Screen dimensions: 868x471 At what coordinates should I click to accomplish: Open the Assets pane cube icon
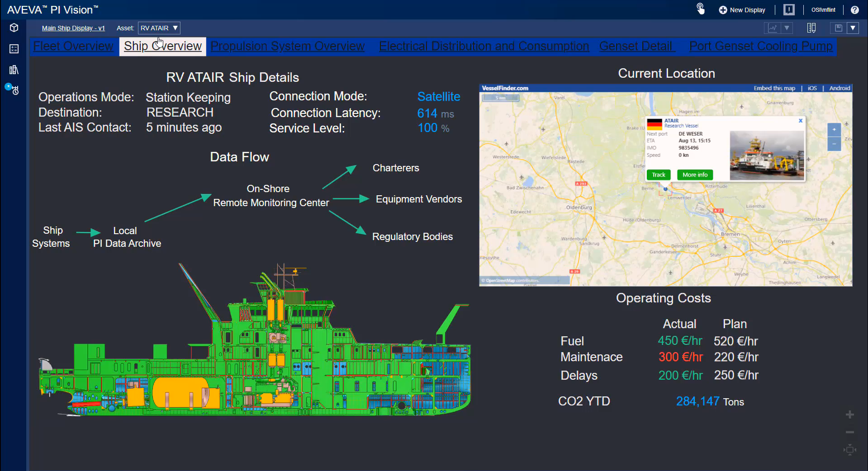[x=14, y=28]
